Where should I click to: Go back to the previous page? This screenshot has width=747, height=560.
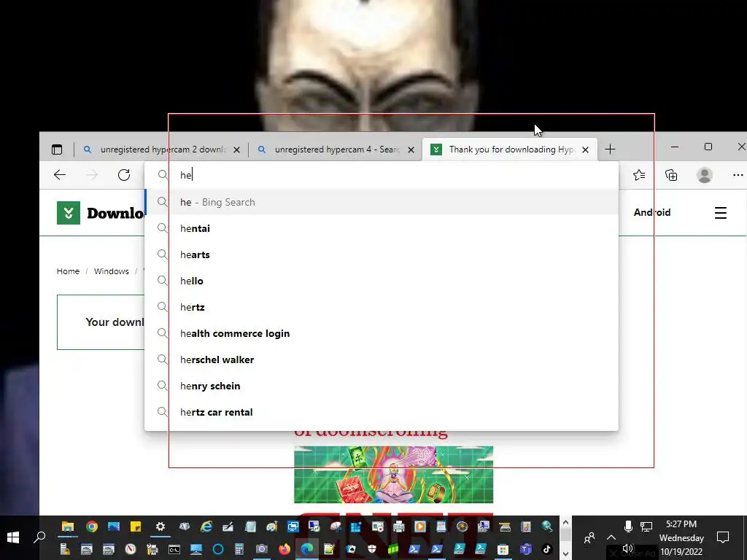(60, 175)
